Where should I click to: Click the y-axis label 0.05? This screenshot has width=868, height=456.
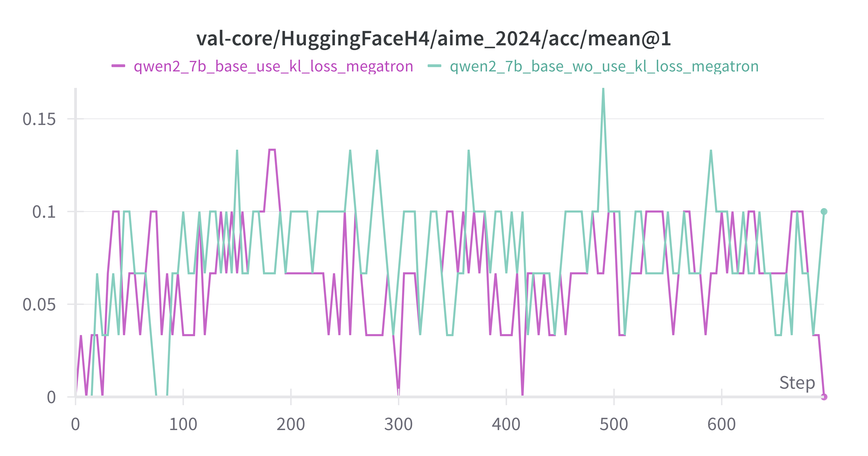(x=39, y=304)
